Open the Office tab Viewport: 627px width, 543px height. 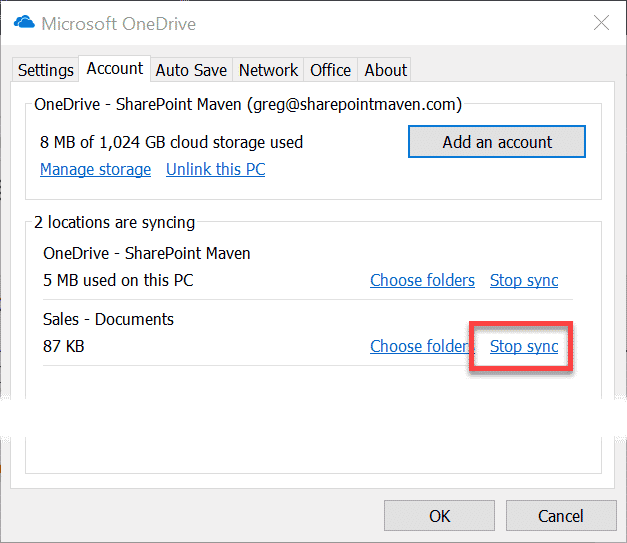330,70
